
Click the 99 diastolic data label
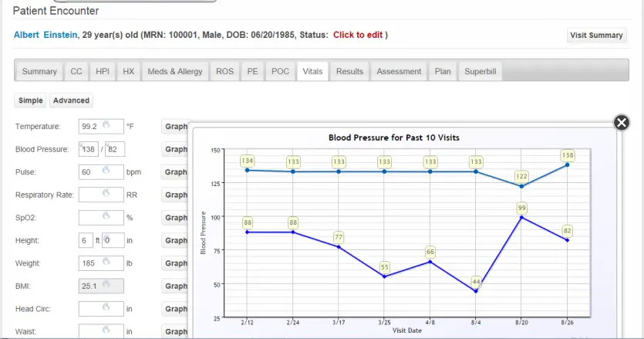coord(521,208)
